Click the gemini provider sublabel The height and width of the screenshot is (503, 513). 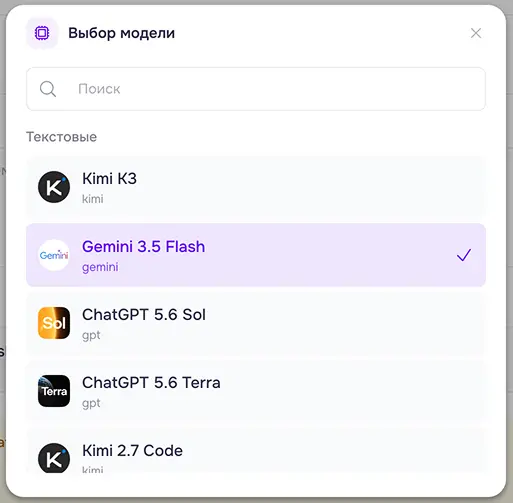pyautogui.click(x=100, y=267)
